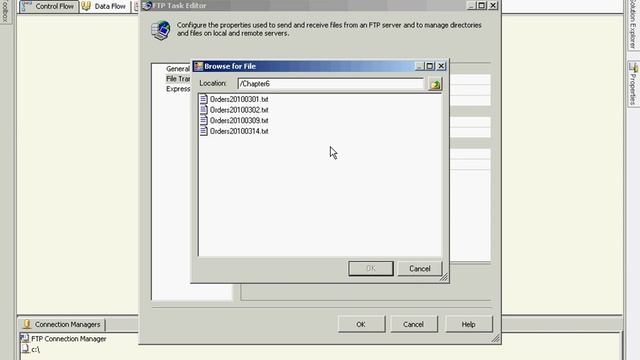Click the Orders20100314.txt file icon

pyautogui.click(x=204, y=131)
